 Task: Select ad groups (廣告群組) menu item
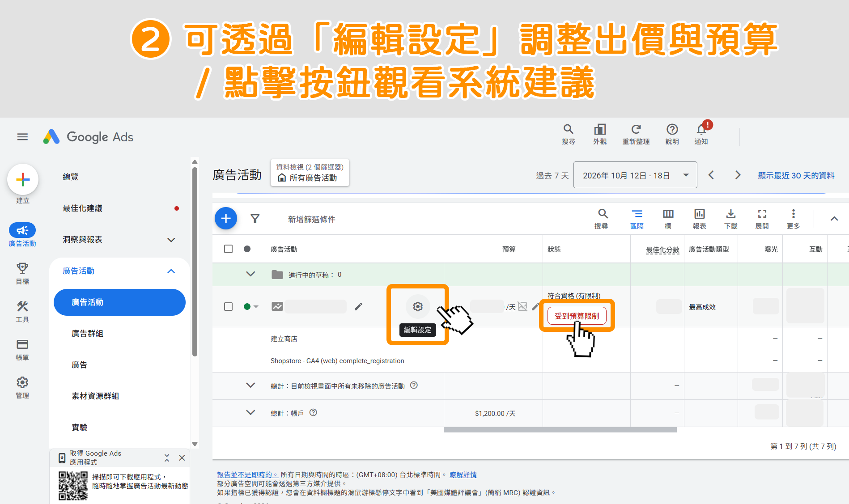[x=87, y=334]
